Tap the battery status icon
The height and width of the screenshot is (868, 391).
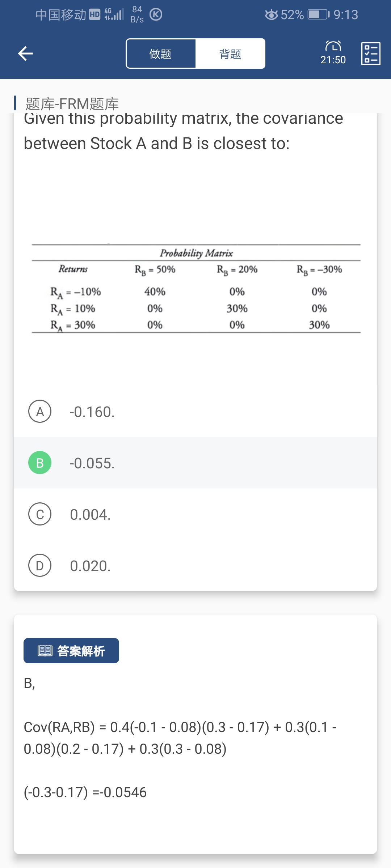point(318,15)
